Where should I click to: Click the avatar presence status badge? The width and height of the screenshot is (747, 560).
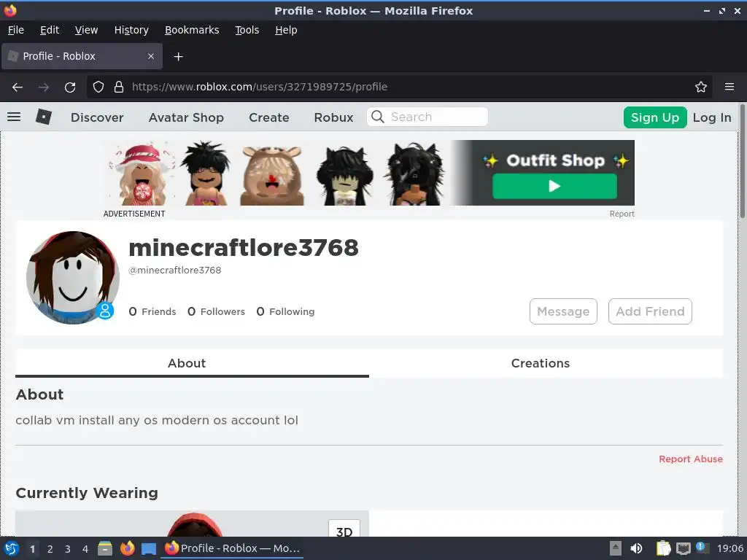click(x=105, y=311)
